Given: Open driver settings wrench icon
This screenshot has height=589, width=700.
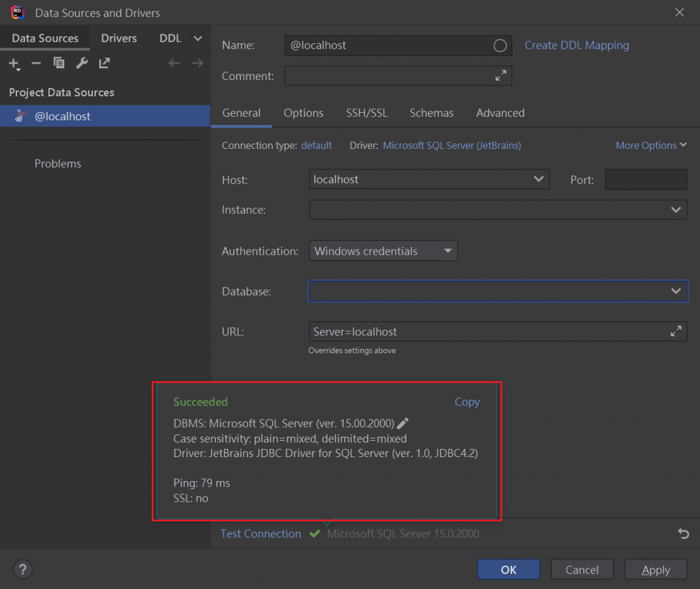Looking at the screenshot, I should 82,64.
